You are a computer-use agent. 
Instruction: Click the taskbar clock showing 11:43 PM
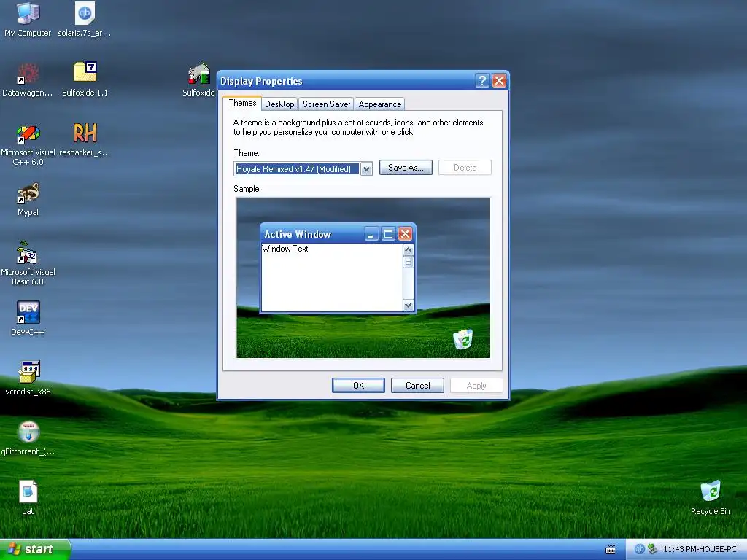(700, 549)
